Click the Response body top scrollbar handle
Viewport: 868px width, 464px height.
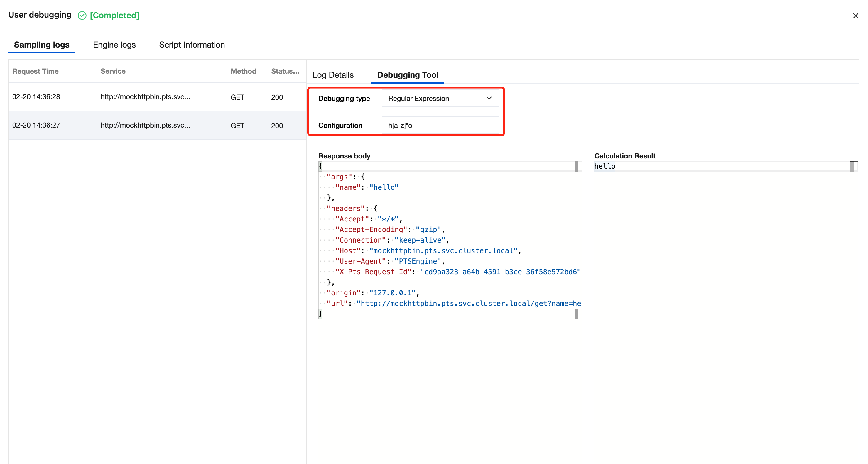click(x=576, y=166)
